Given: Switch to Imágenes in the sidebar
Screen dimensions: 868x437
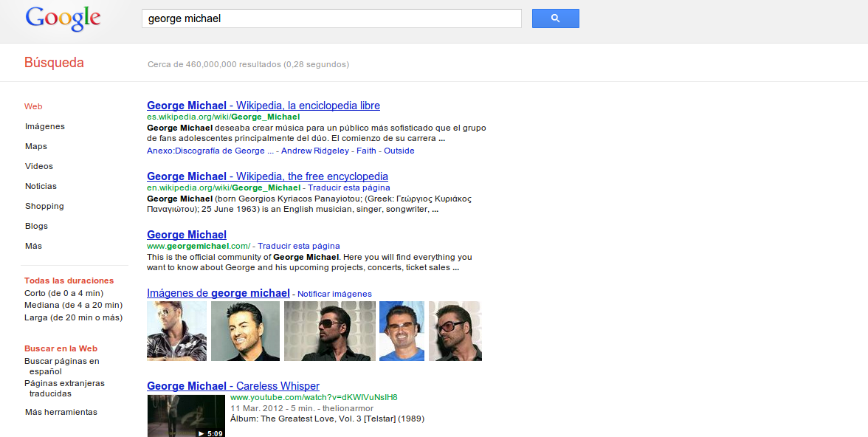Looking at the screenshot, I should 45,126.
